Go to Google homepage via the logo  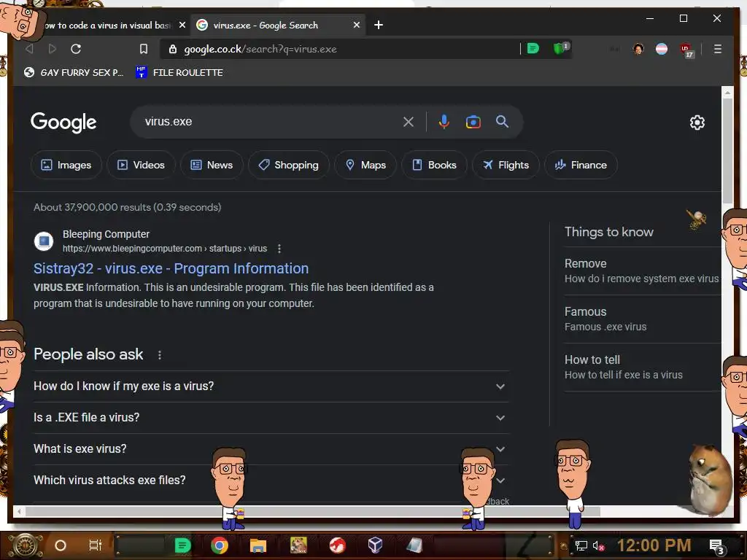pyautogui.click(x=63, y=122)
